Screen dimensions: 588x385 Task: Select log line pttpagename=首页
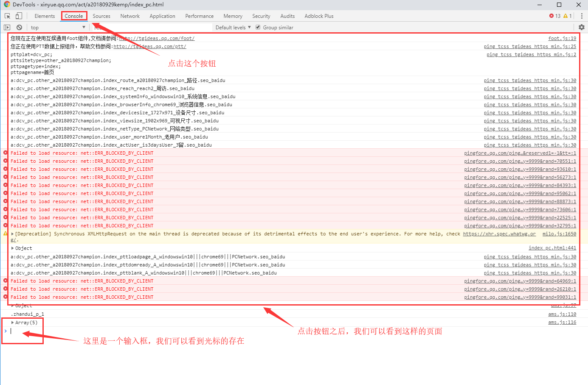pyautogui.click(x=32, y=72)
